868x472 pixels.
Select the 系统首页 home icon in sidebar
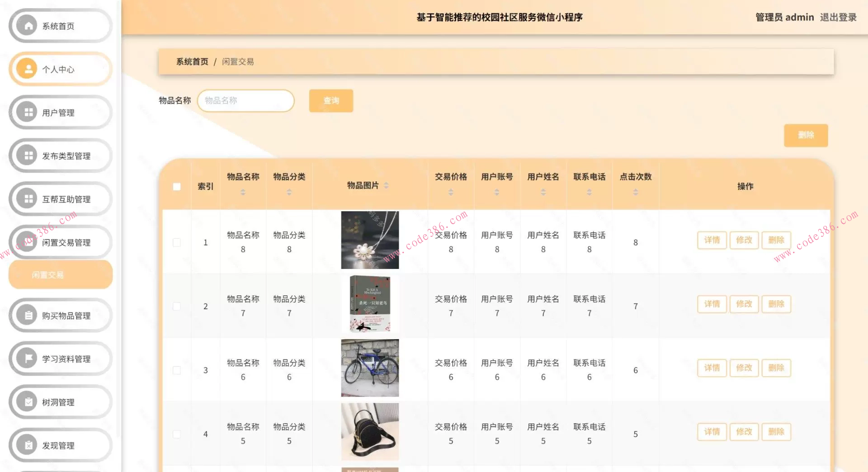click(x=28, y=26)
